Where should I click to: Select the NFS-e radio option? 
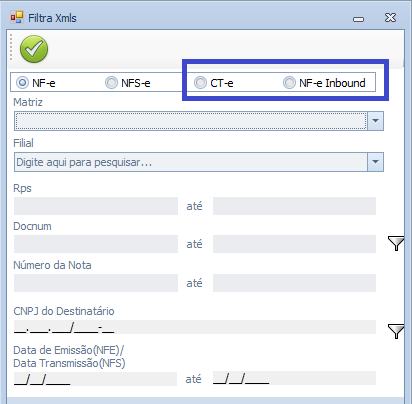pyautogui.click(x=111, y=82)
